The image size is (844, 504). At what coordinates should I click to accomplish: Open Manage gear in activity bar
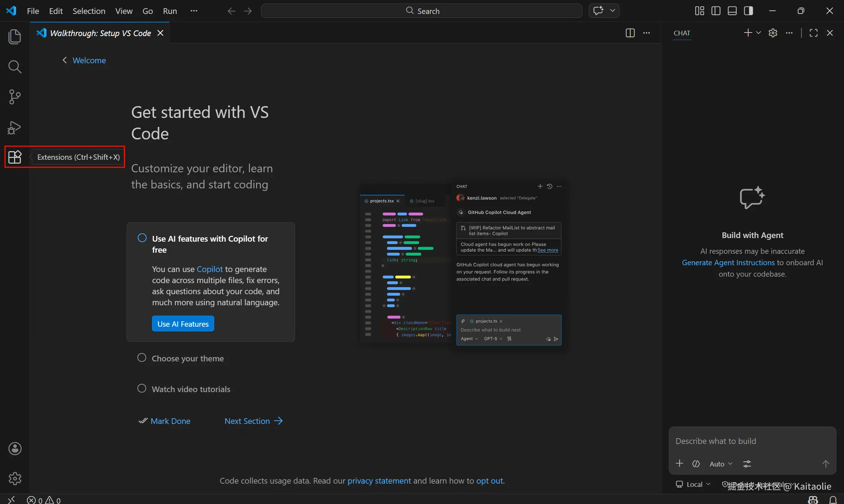(x=15, y=478)
